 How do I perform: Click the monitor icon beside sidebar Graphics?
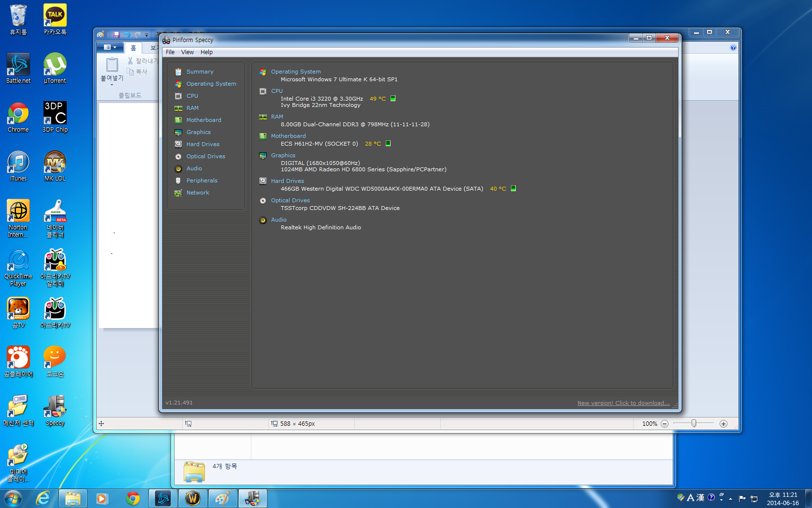coord(178,132)
